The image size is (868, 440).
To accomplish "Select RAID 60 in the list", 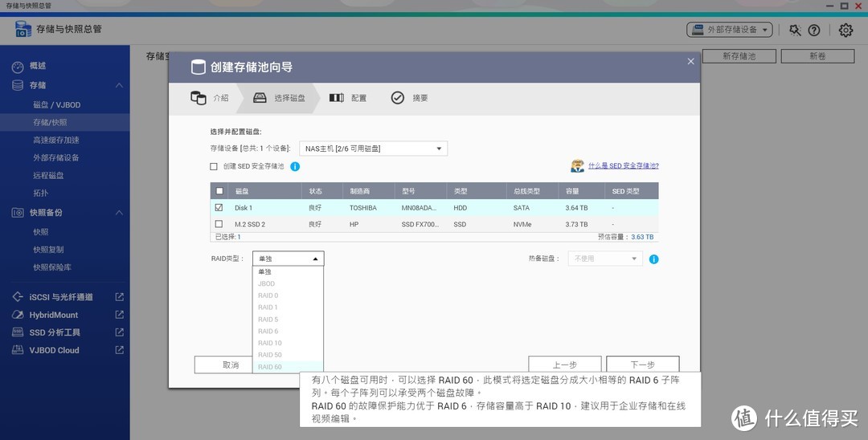I will [288, 367].
